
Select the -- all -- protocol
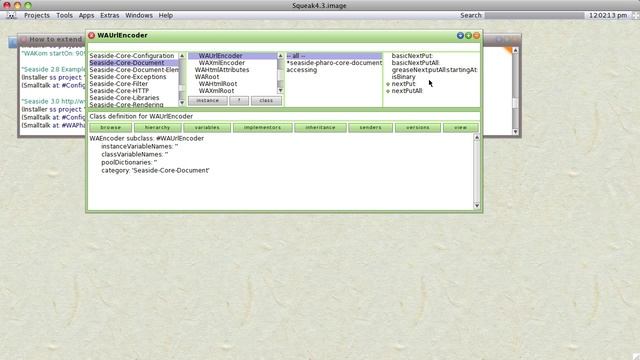(334, 56)
